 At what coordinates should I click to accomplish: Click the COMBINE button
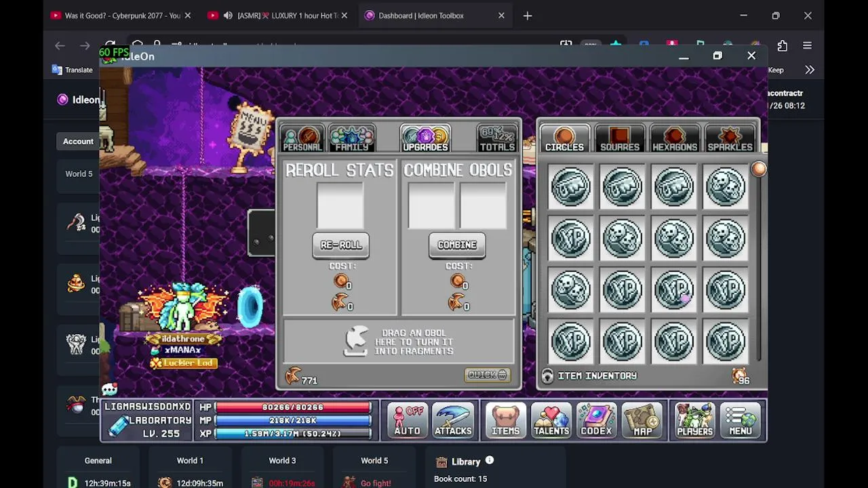457,245
